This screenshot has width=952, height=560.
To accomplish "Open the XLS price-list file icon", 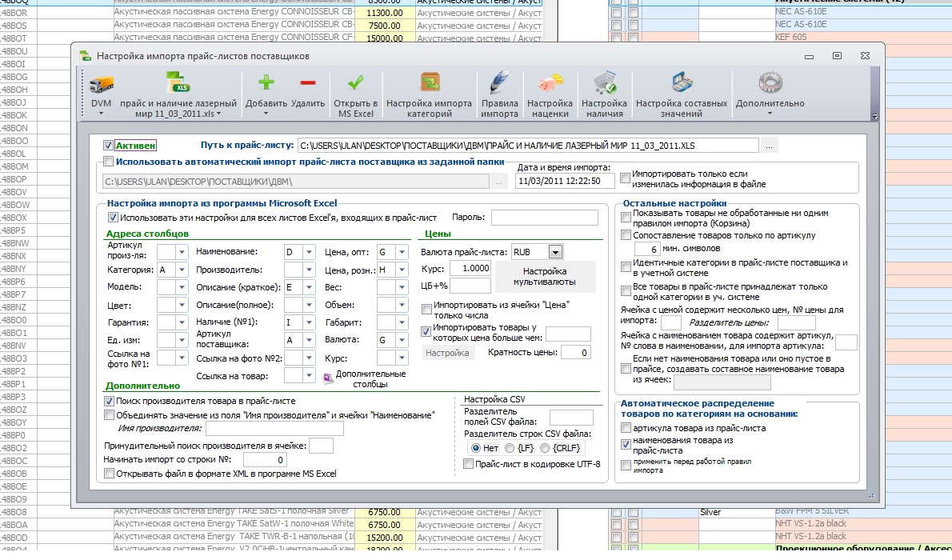I will [x=178, y=82].
